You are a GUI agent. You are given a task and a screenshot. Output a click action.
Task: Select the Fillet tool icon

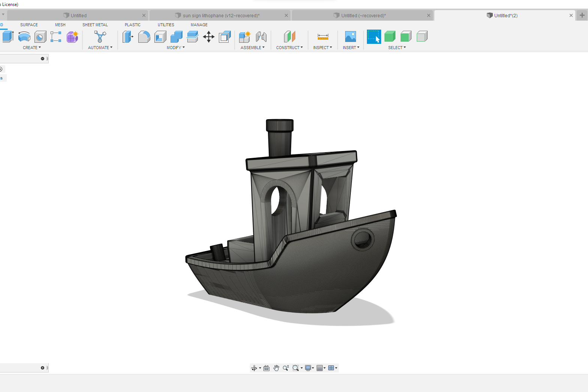click(x=144, y=37)
